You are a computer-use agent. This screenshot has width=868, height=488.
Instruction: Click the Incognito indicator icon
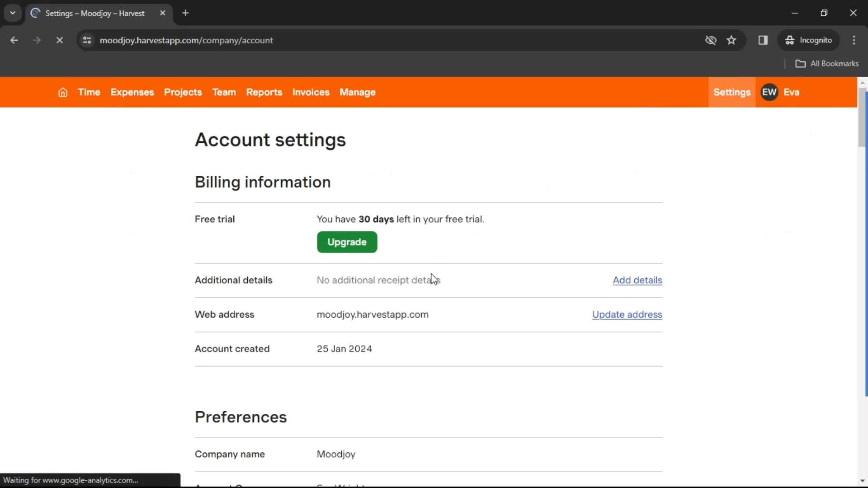(790, 40)
